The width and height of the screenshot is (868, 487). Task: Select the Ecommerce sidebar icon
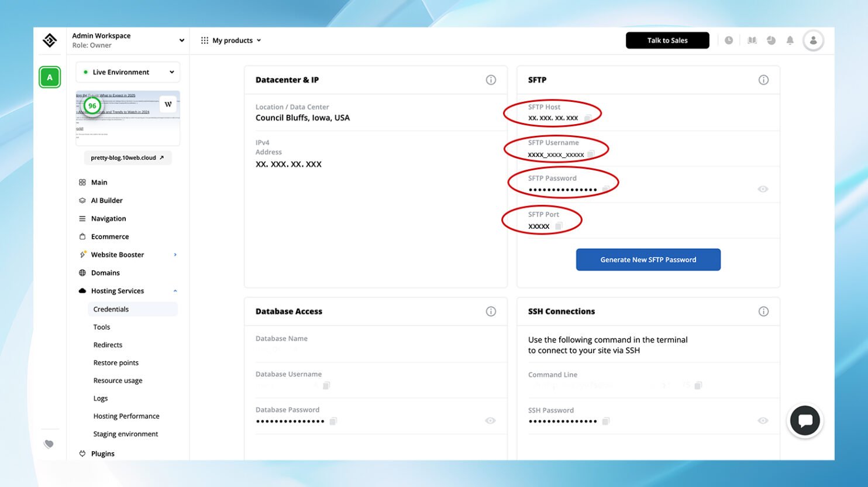pyautogui.click(x=82, y=236)
